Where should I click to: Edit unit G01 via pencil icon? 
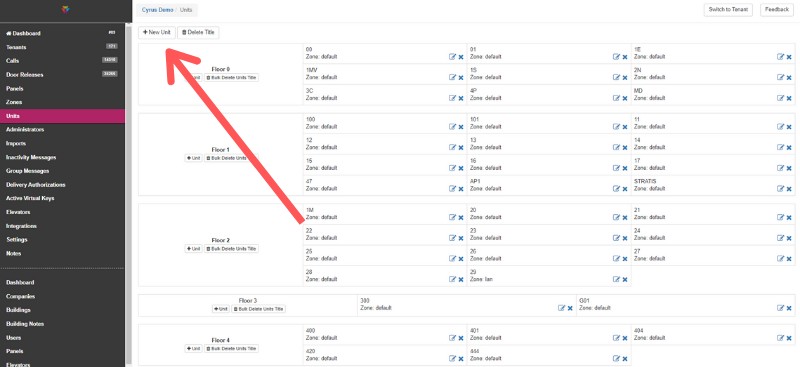pos(781,308)
